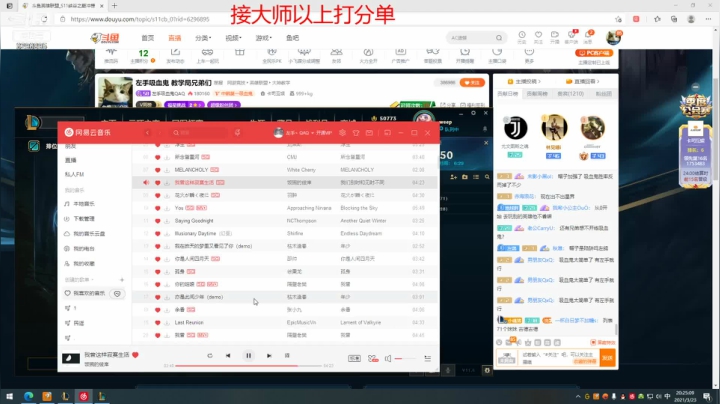Expand the Douyu 分类 dropdown

coord(203,38)
